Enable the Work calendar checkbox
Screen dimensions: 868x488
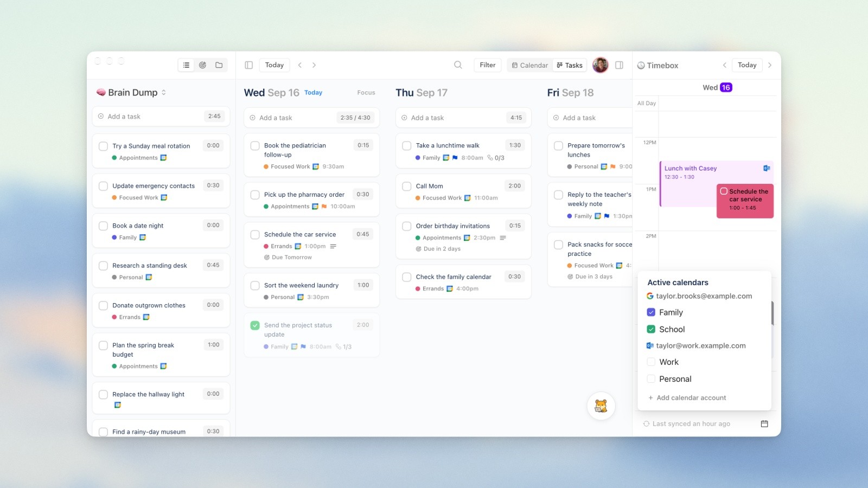pos(651,362)
